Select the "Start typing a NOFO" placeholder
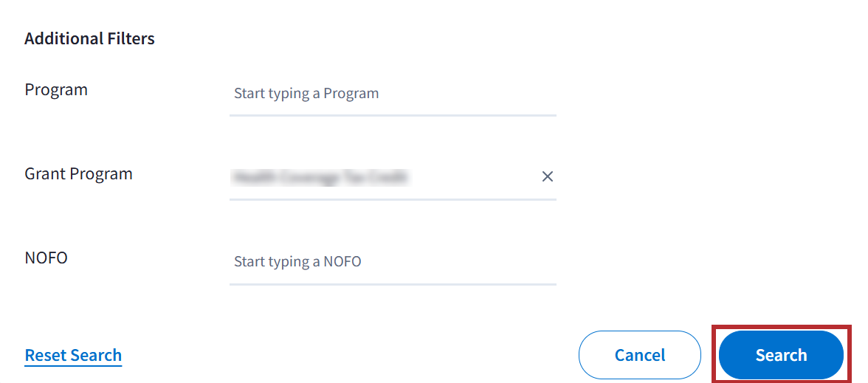 pos(297,262)
